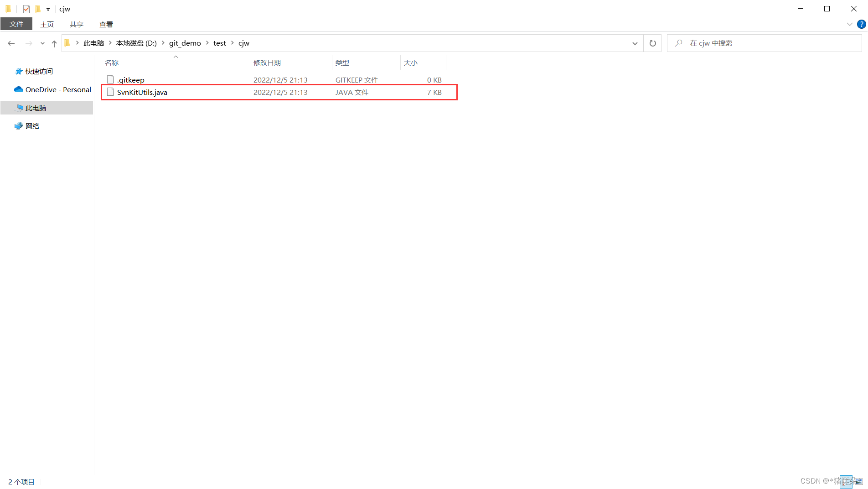Open the 文件 menu

(x=16, y=24)
